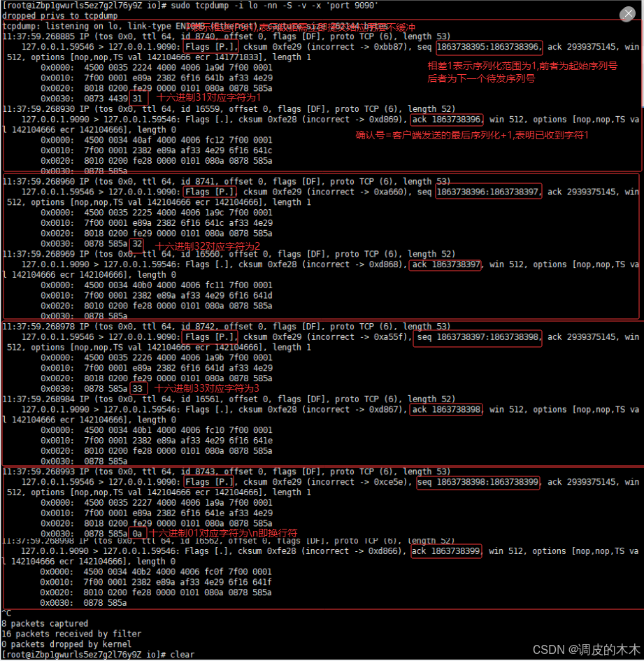644x661 pixels.
Task: Click 'id 8743' in packet header
Action: click(197, 471)
